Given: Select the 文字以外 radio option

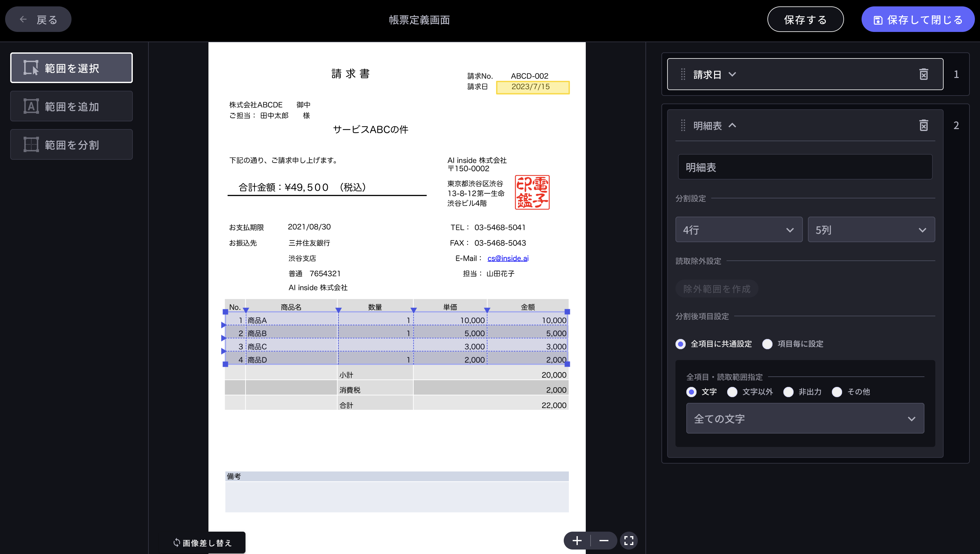Looking at the screenshot, I should click(732, 392).
